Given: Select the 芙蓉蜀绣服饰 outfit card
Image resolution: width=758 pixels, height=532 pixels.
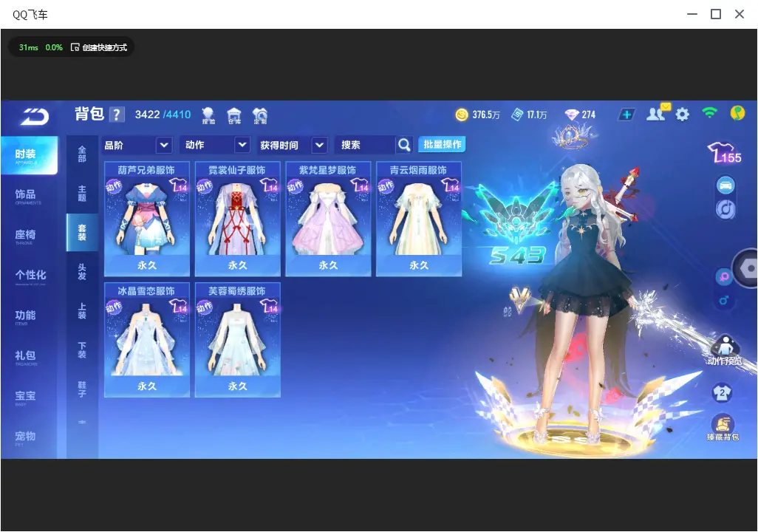Looking at the screenshot, I should point(237,339).
